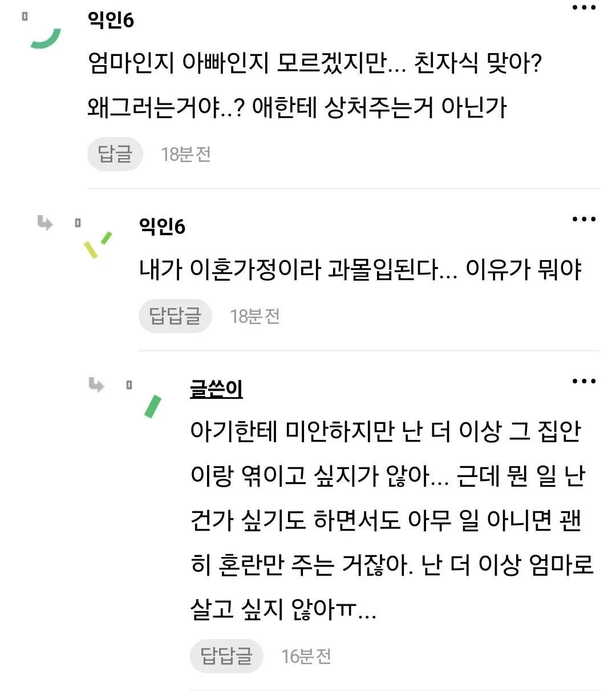Screen dimensions: 616x691
Task: Tap 답답글 button under 이혼가정 reply
Action: [175, 316]
